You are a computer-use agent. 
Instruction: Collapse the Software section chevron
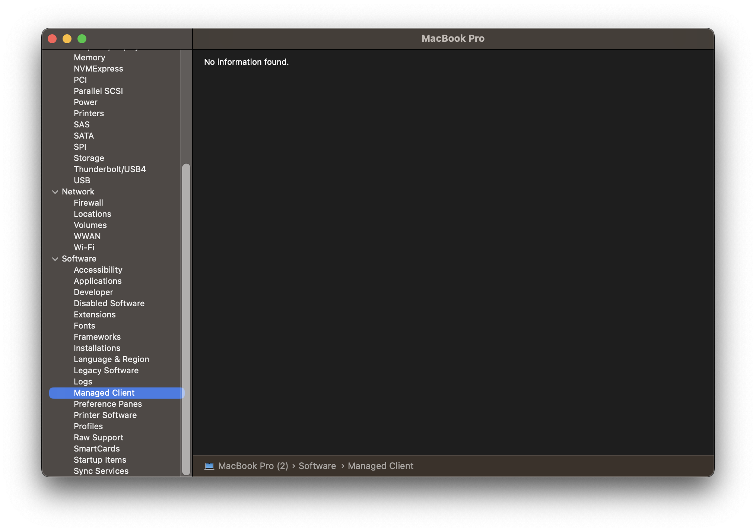click(55, 259)
